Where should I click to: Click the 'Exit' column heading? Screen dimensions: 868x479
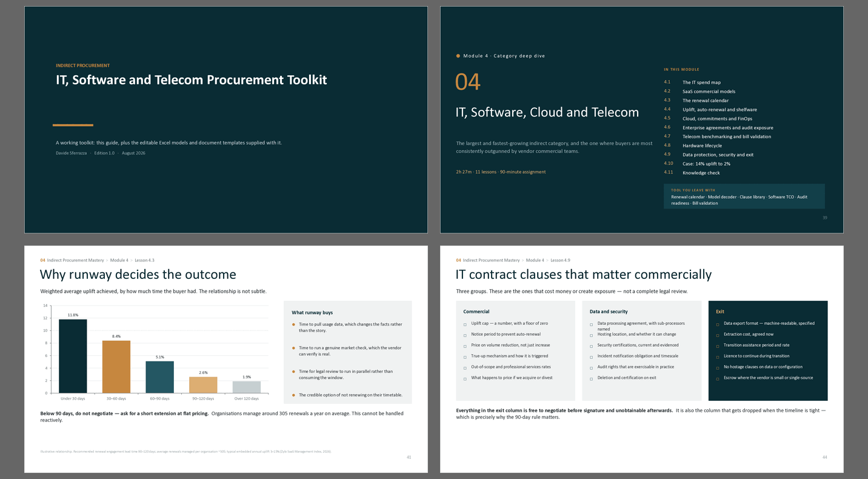720,312
